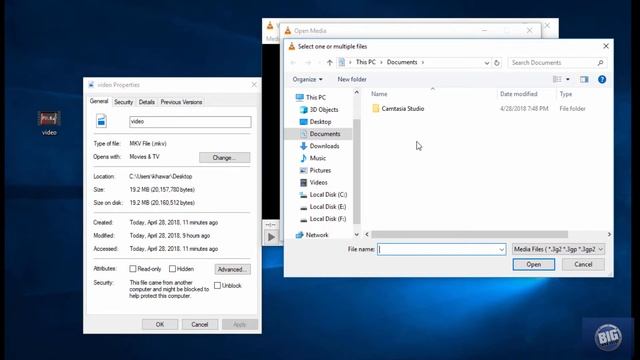Click OK in video Properties
Viewport: 640px width, 360px height.
(160, 324)
